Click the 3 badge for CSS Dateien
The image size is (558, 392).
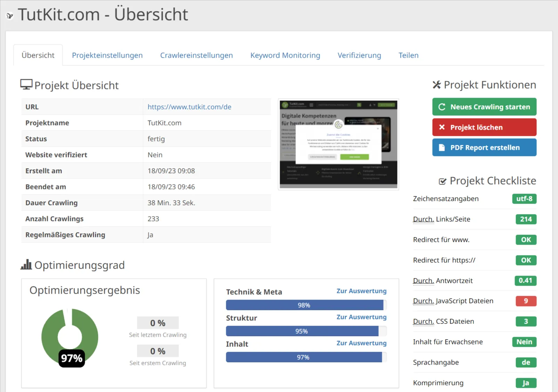[x=526, y=321]
